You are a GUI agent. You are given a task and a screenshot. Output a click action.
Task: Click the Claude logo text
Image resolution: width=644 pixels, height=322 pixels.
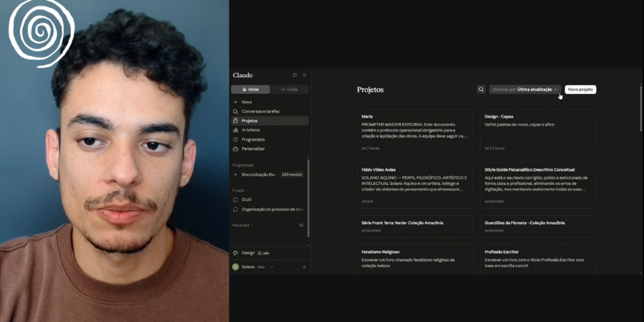243,75
